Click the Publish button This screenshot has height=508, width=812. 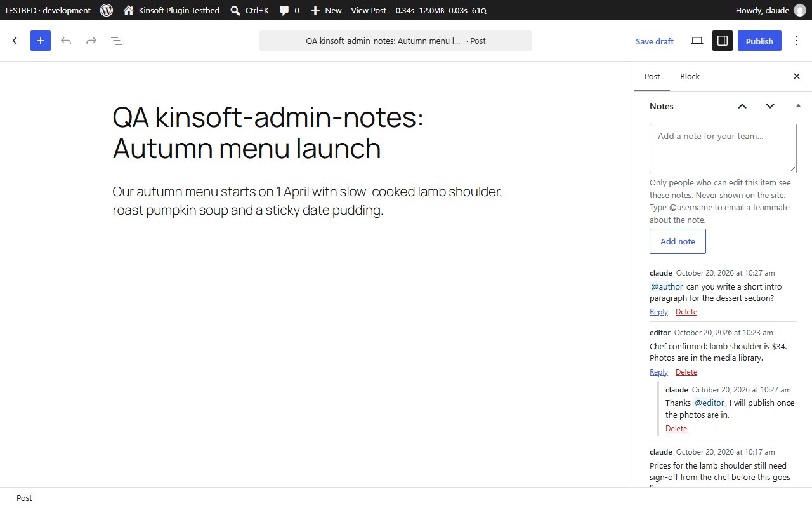click(x=759, y=41)
